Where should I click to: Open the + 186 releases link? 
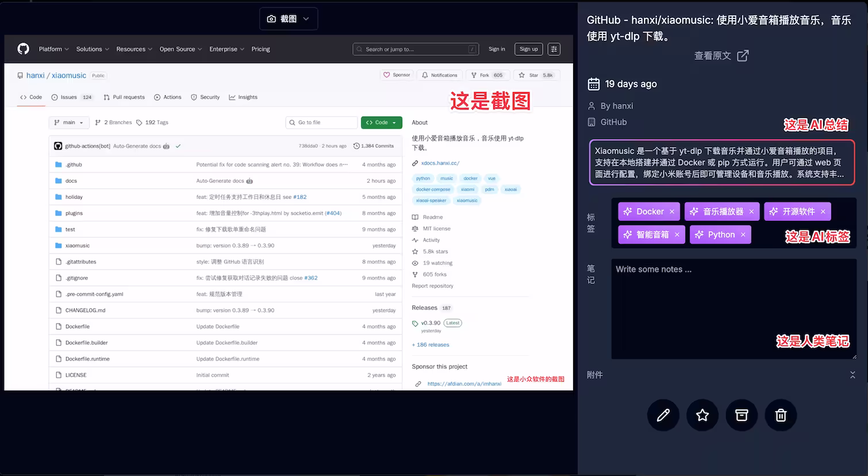point(430,344)
